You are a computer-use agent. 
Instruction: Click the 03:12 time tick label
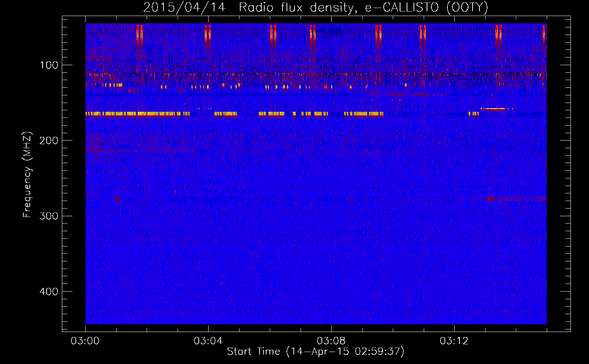pos(454,341)
